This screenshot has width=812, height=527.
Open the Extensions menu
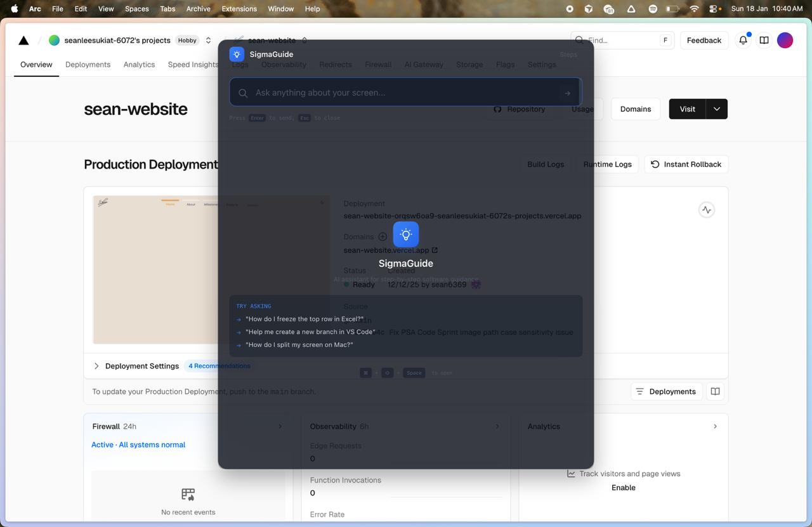tap(239, 9)
